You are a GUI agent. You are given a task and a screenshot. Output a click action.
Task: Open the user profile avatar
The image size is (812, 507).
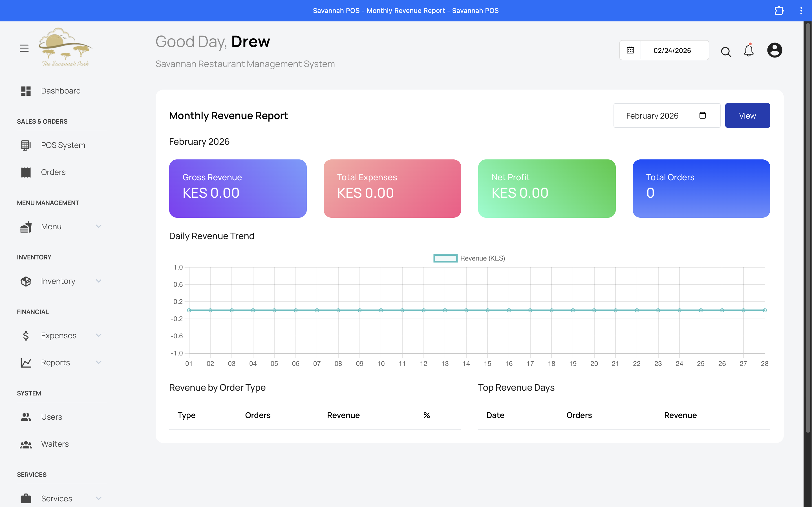775,50
